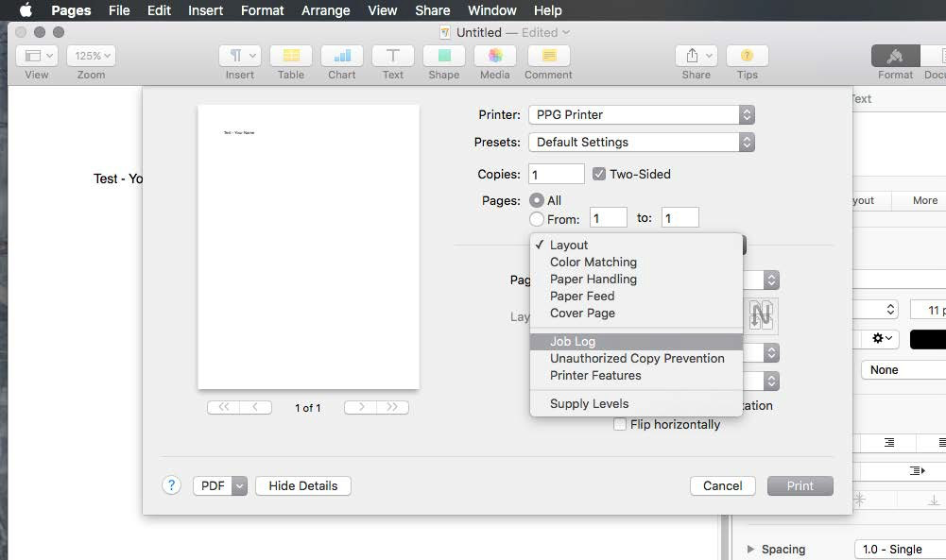Expand the Spacing section triangle
Image resolution: width=946 pixels, height=560 pixels.
(750, 550)
